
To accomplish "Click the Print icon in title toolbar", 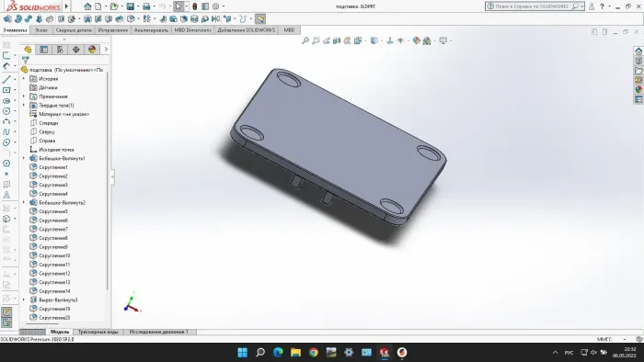I will coord(146,6).
